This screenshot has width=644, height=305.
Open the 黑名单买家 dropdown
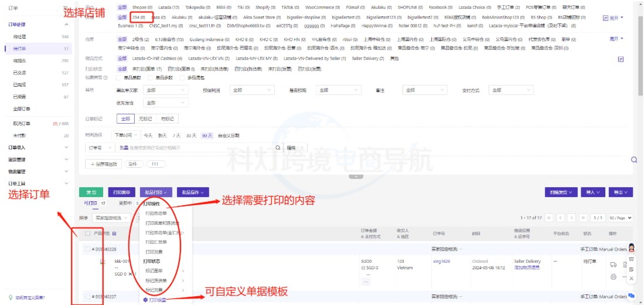[x=165, y=90]
